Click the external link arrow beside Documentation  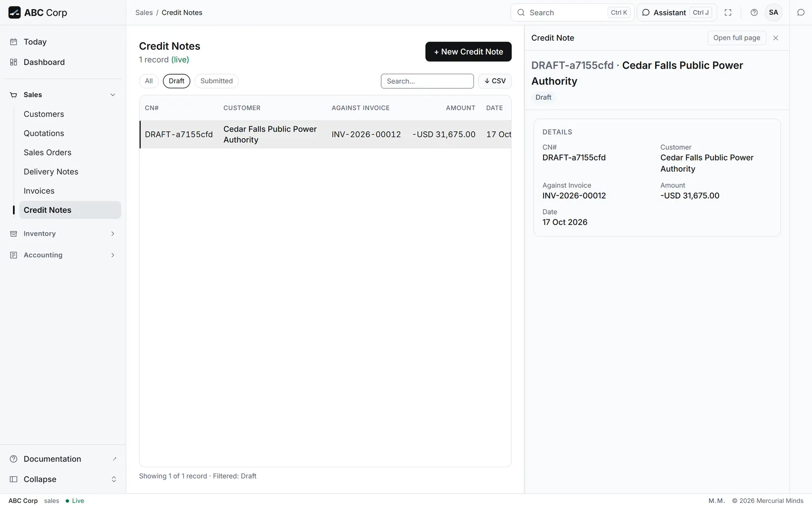(114, 459)
